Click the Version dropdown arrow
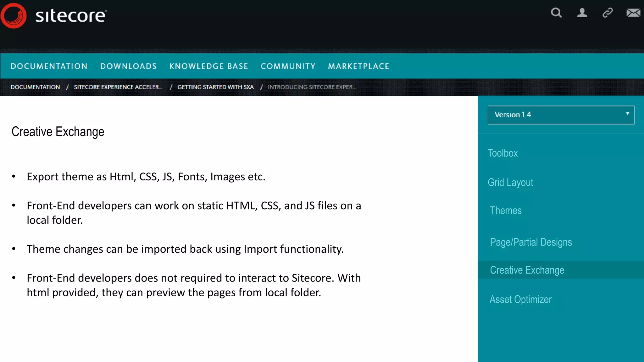The image size is (644, 362). 627,114
